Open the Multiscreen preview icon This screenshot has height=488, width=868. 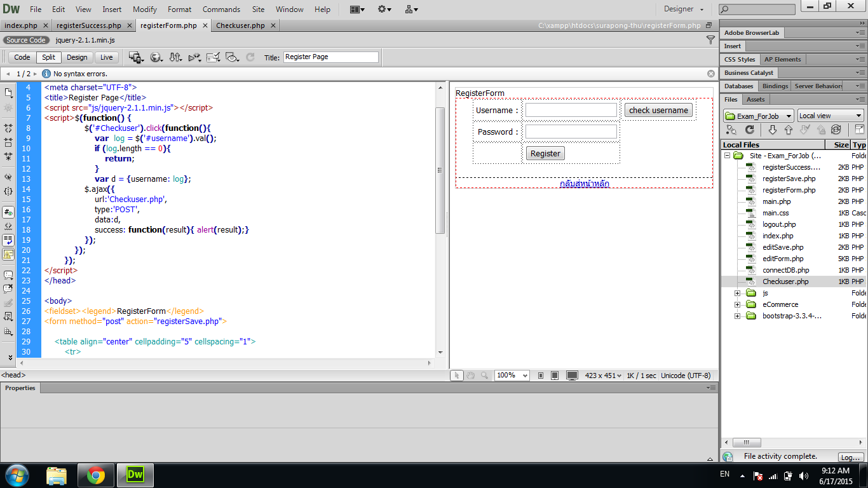137,57
